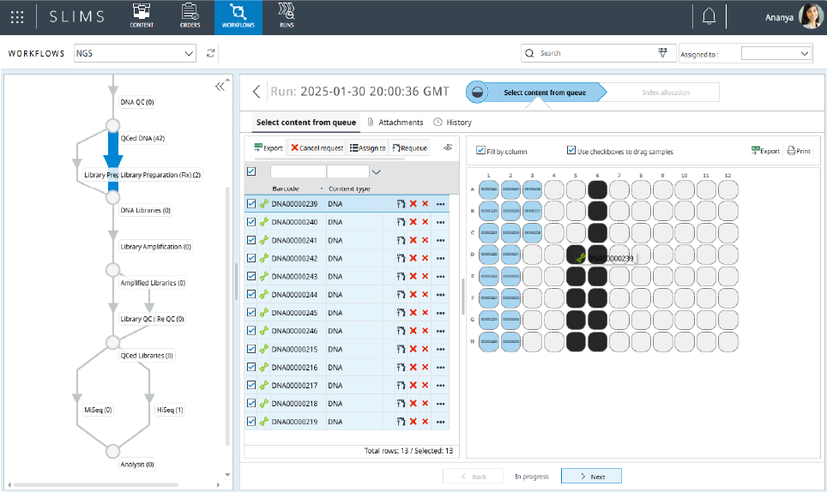Uncheck the row DNA00000243 checkbox
The image size is (827, 504).
click(251, 276)
